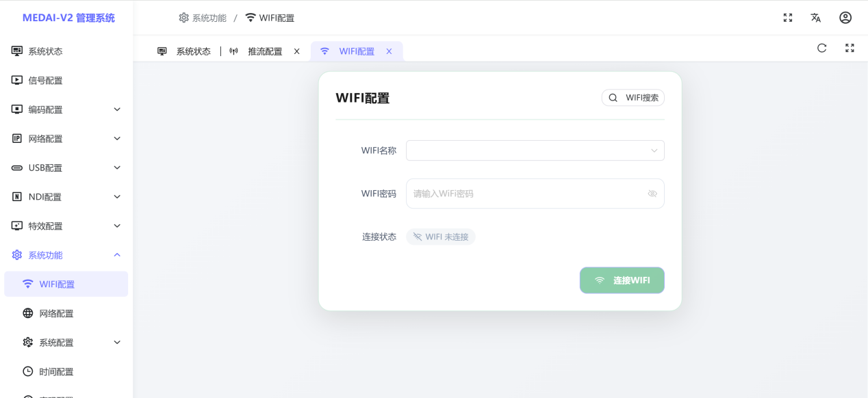Click the 连接WIFI button
This screenshot has height=398, width=868.
[622, 280]
